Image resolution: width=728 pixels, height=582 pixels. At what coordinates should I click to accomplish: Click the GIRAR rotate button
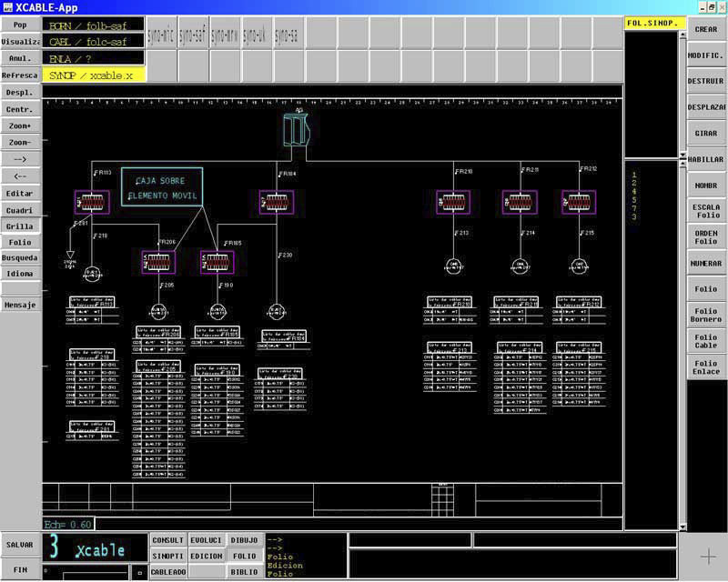pyautogui.click(x=706, y=133)
